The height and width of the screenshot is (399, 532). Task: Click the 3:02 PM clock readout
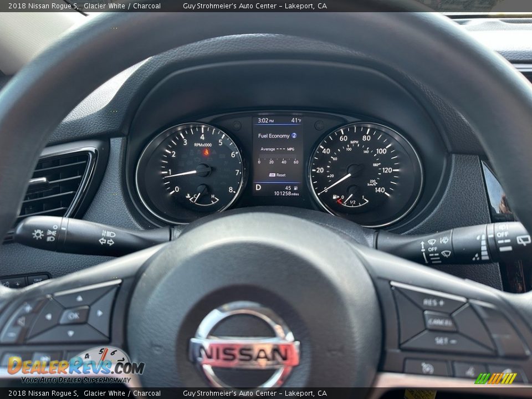point(265,120)
